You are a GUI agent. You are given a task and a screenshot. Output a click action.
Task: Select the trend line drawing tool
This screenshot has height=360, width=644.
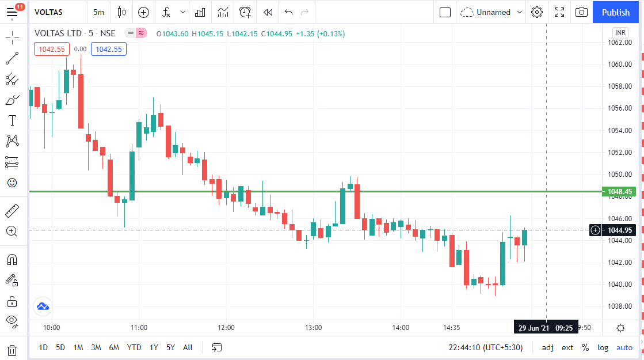(x=12, y=58)
